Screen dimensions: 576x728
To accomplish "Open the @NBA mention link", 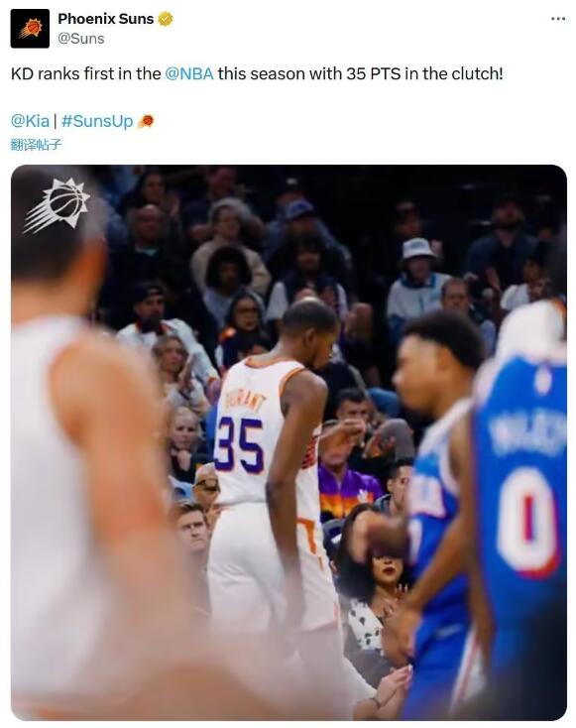I will coord(189,73).
